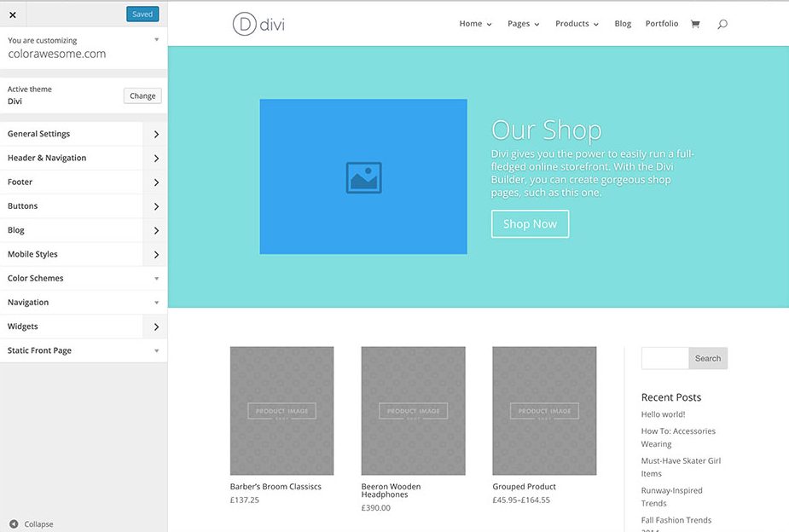Open the Footer panel chevron

tap(156, 182)
